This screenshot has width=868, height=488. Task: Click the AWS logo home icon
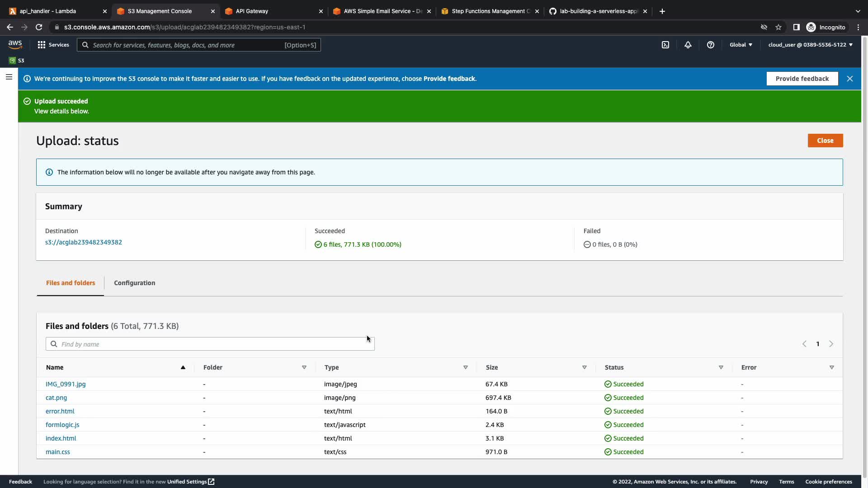(15, 44)
